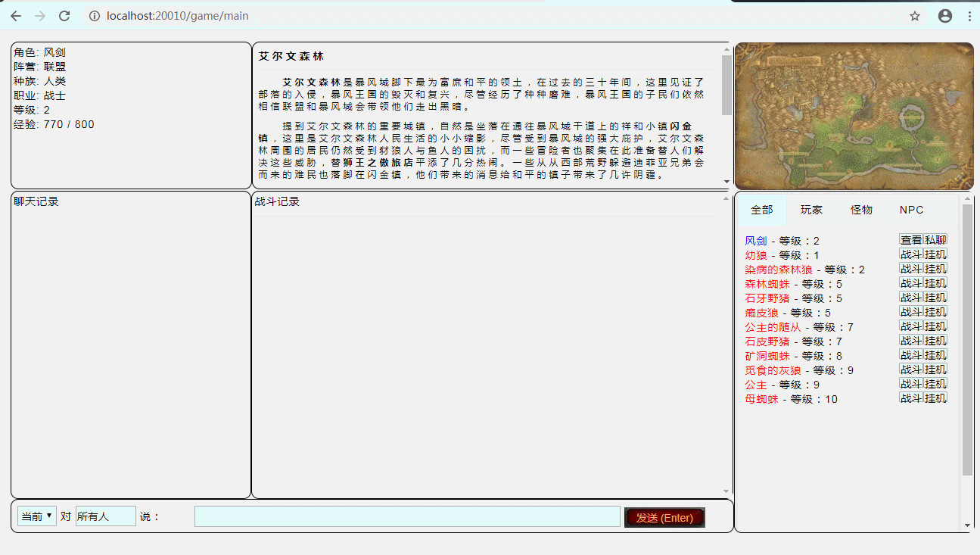Click 挂机 for 矿洞蜘蛛
This screenshot has height=555, width=980.
coord(935,354)
